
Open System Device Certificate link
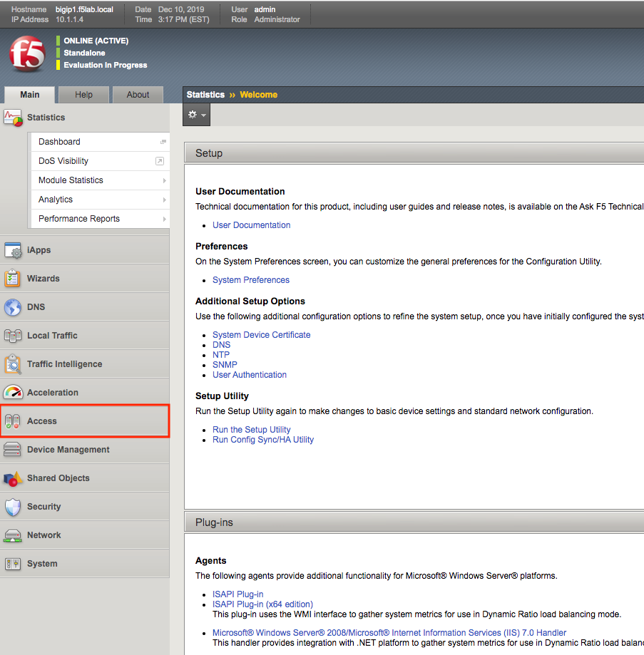tap(261, 335)
